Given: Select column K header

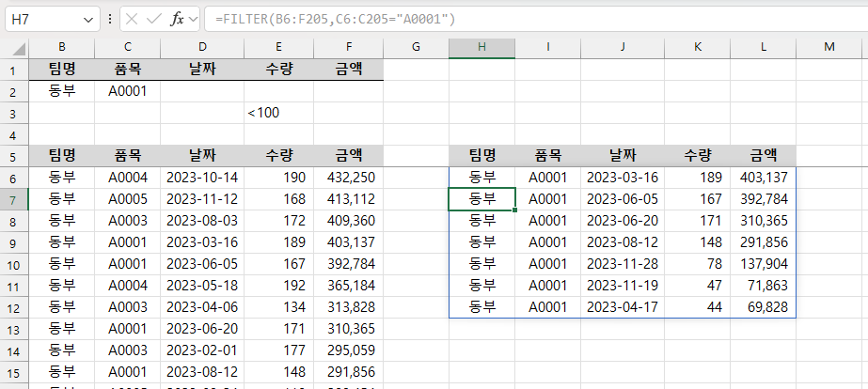Looking at the screenshot, I should pyautogui.click(x=697, y=47).
